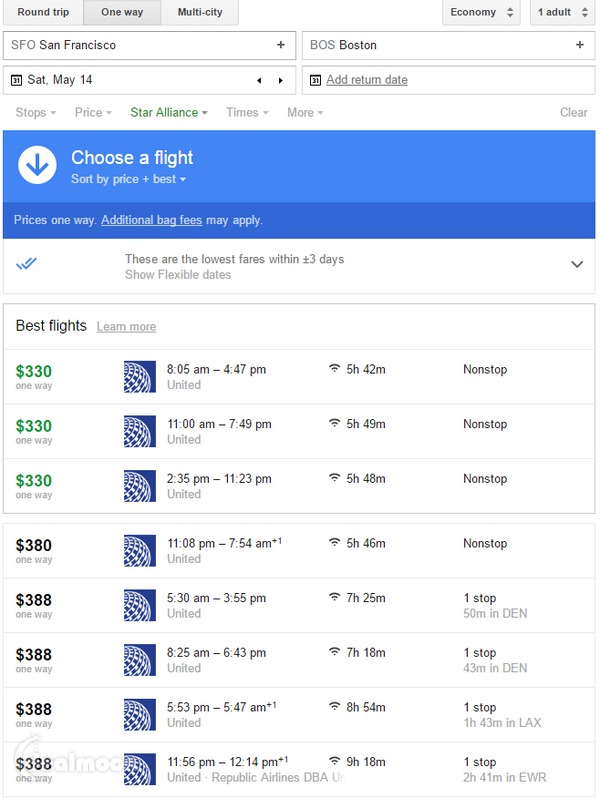Image resolution: width=600 pixels, height=798 pixels.
Task: Open the Star Alliance filter menu
Action: (169, 113)
